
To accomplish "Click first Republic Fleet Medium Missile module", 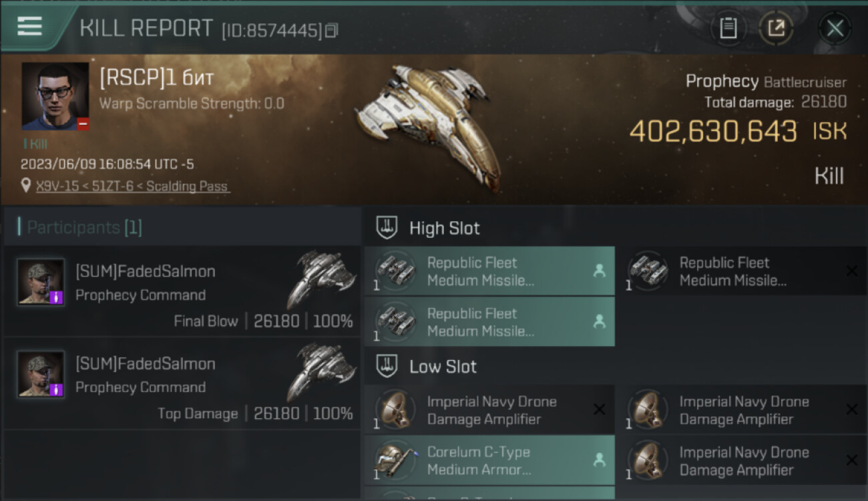I will 489,271.
